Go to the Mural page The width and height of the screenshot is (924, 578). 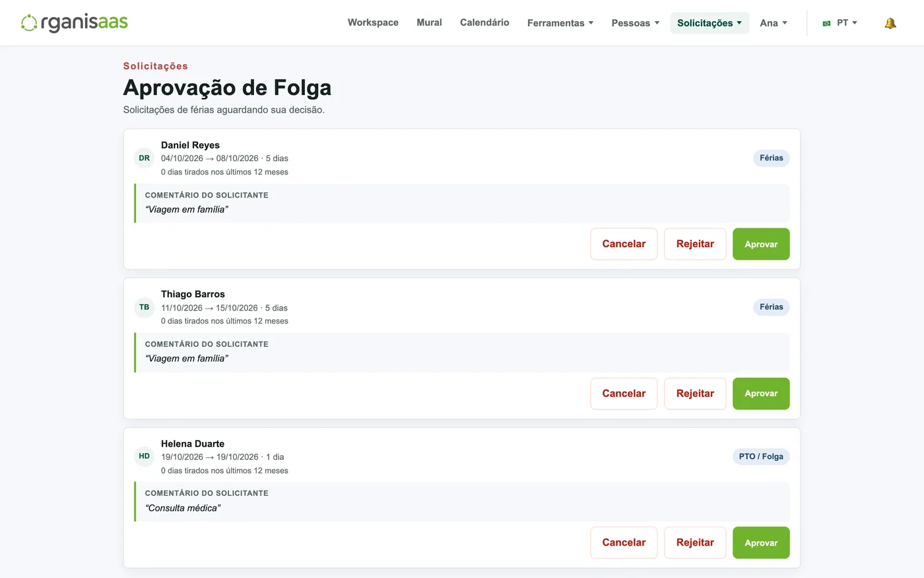[429, 22]
